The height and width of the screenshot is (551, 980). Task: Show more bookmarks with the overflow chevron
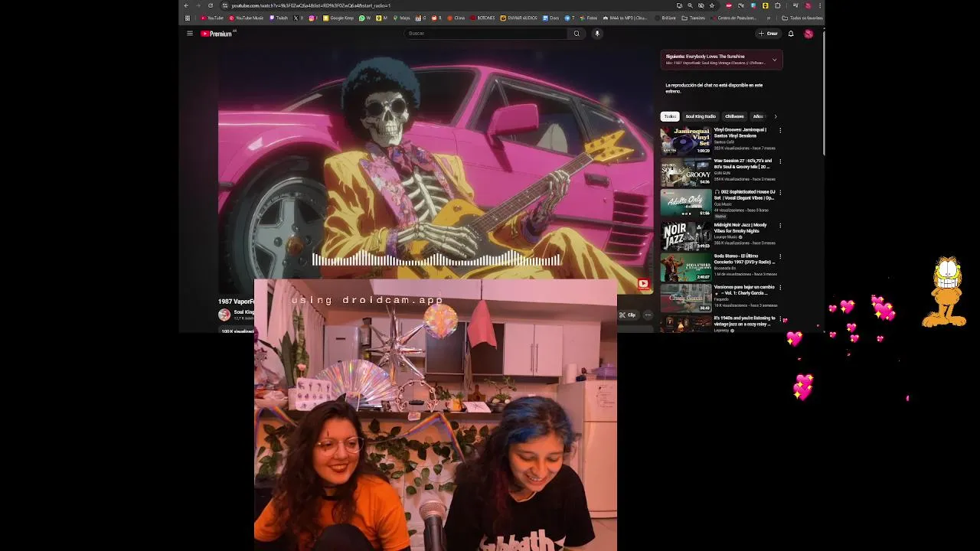click(769, 18)
